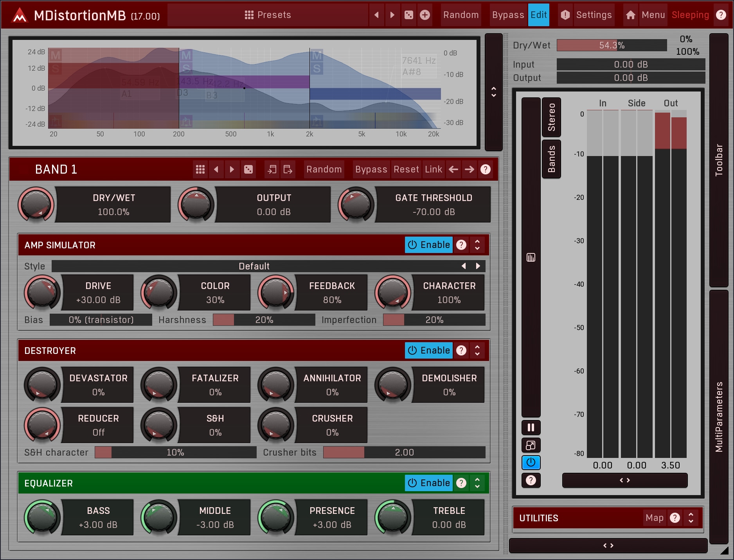The image size is (734, 560).
Task: Disable the Destroyer section
Action: click(429, 350)
